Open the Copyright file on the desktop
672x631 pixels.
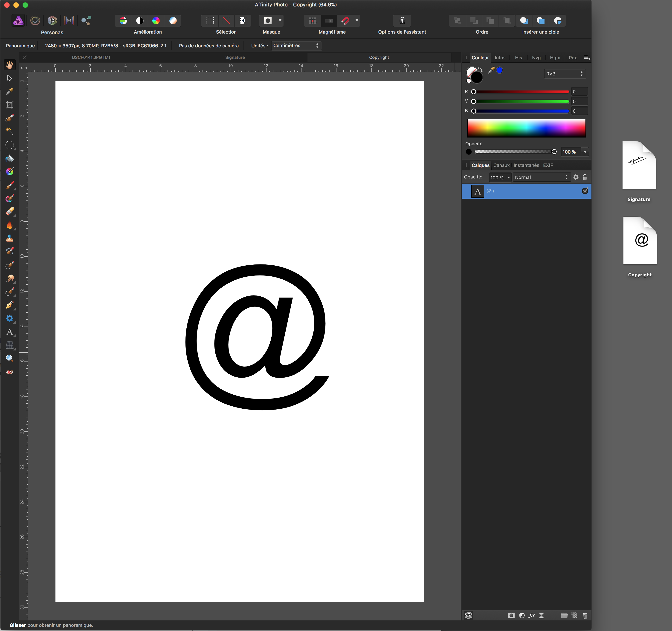(640, 241)
